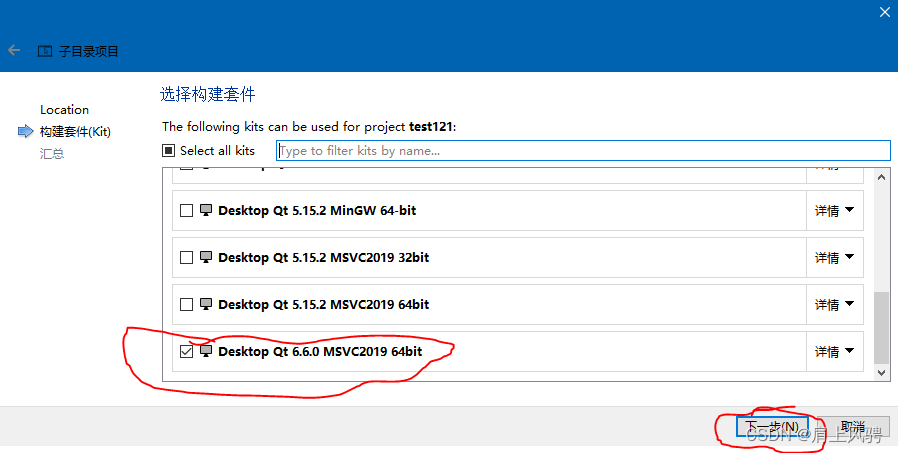
Task: Check the Desktop Qt 5.15.2 MSVC2019 32bit kit
Action: pos(187,258)
